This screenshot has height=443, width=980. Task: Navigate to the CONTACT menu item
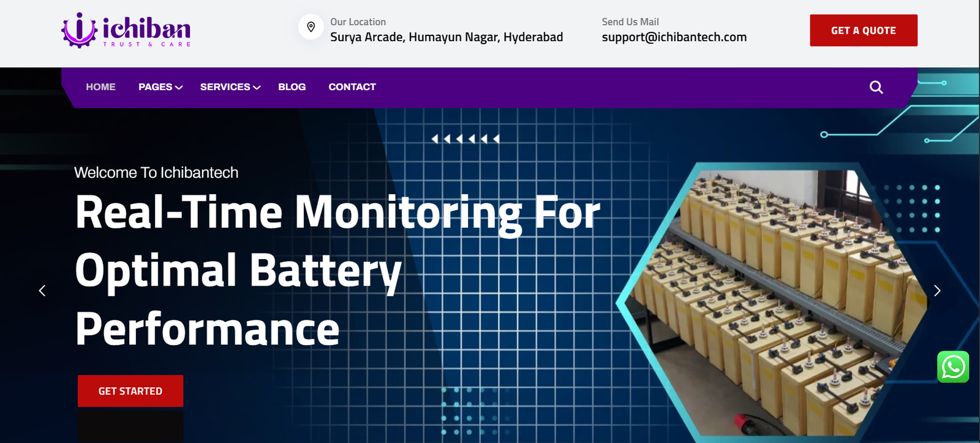tap(352, 87)
